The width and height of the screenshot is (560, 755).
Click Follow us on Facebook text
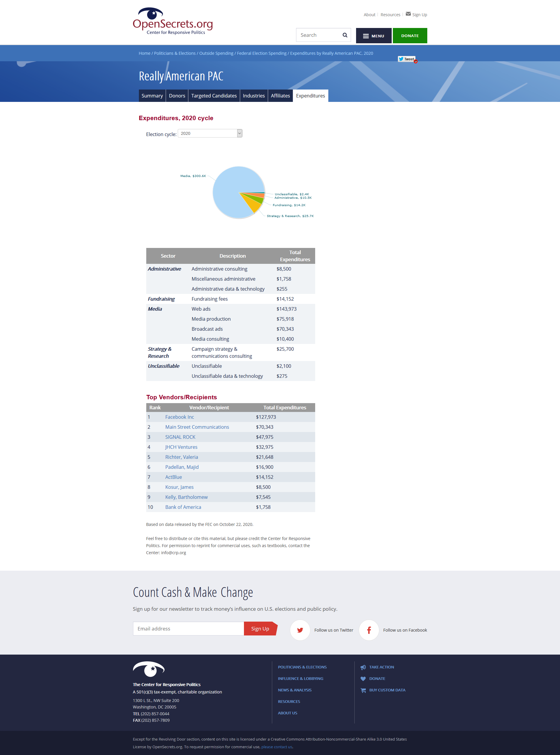pos(405,630)
